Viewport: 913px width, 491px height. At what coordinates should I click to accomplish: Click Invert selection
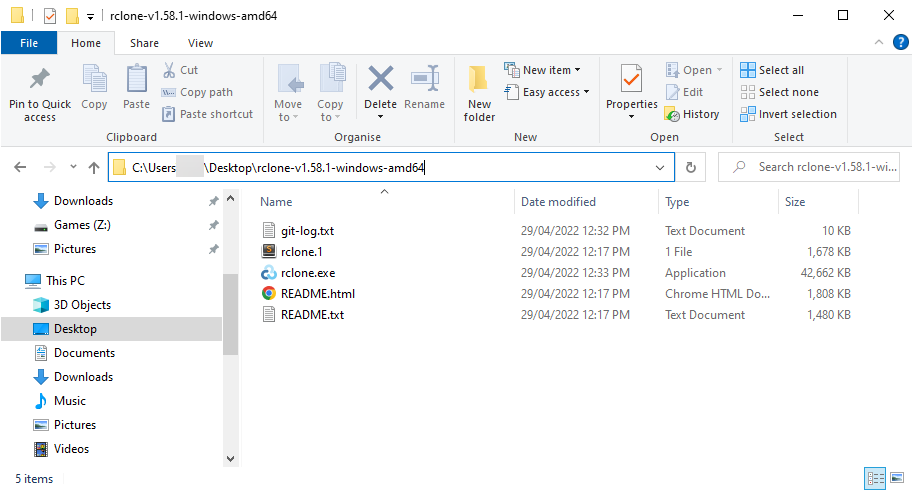point(788,114)
